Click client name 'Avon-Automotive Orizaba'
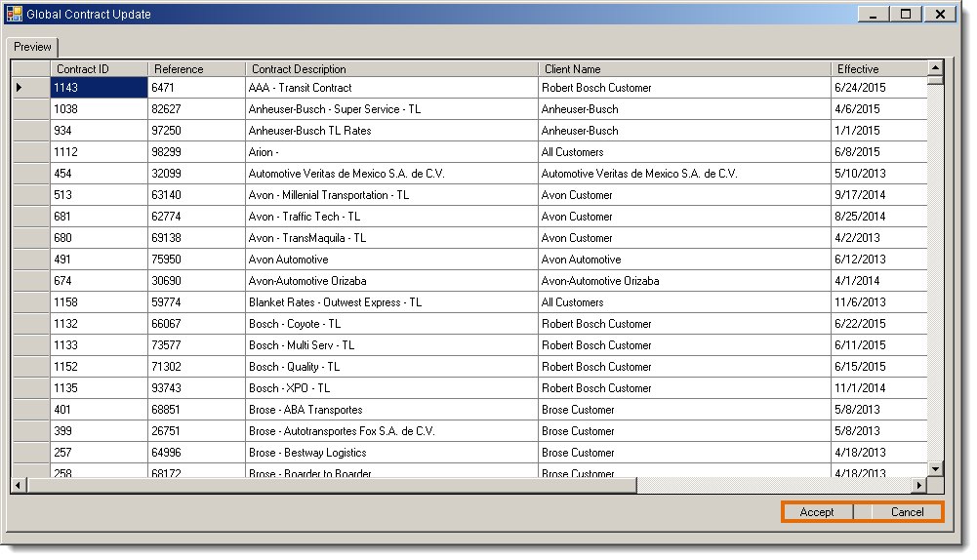This screenshot has width=977, height=560. click(685, 281)
